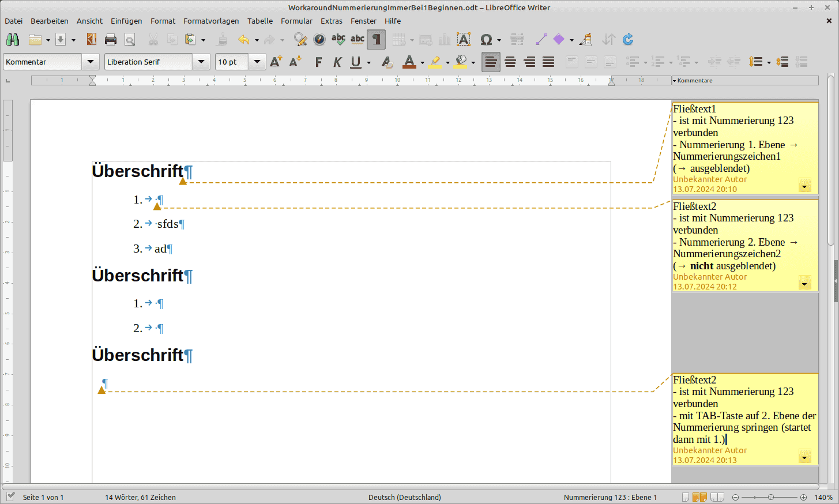The image size is (839, 504).
Task: Toggle print preview icon
Action: click(x=130, y=39)
